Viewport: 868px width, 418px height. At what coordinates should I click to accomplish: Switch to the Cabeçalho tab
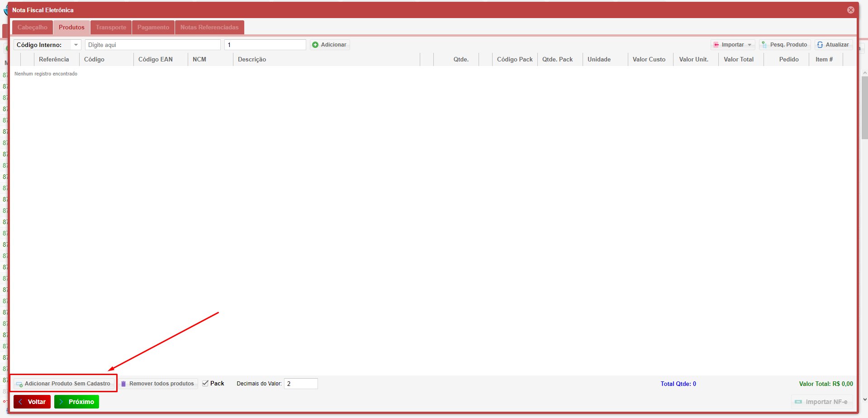coord(33,28)
